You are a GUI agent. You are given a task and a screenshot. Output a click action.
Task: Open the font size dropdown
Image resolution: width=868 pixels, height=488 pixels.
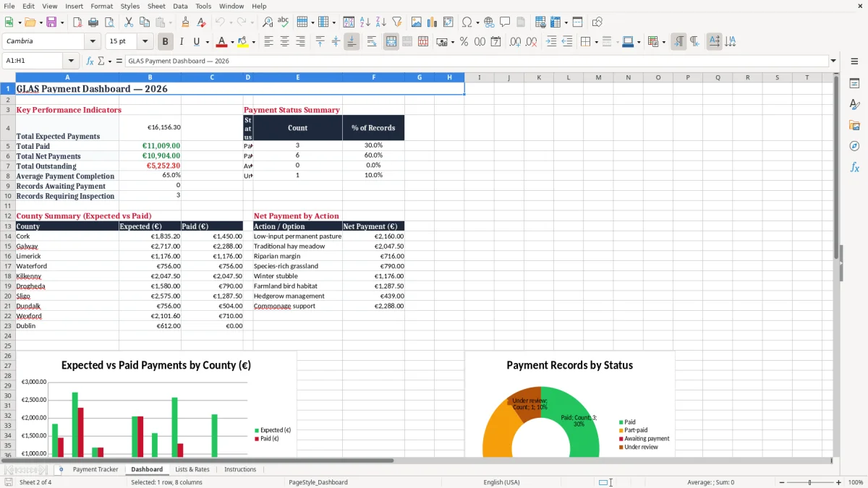point(145,41)
